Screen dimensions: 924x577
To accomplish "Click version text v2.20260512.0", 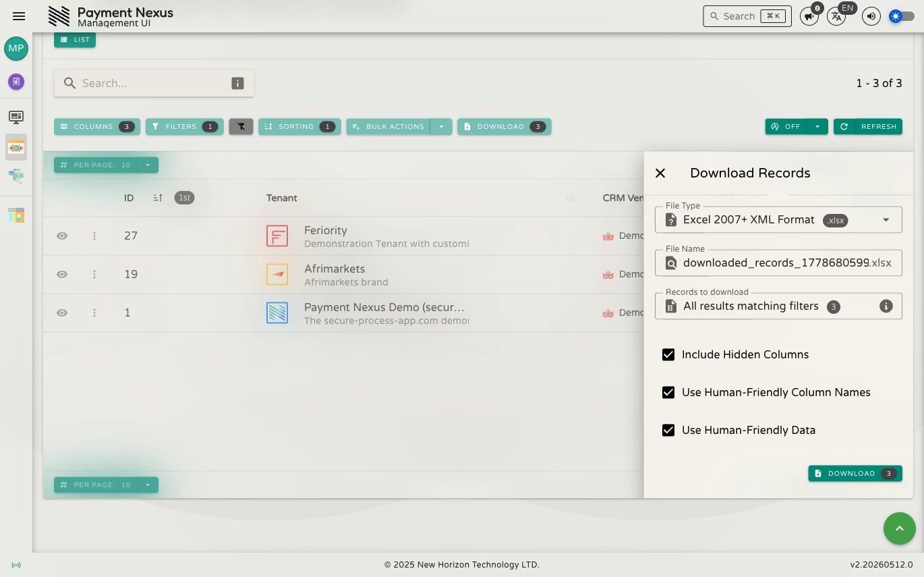I will click(882, 565).
